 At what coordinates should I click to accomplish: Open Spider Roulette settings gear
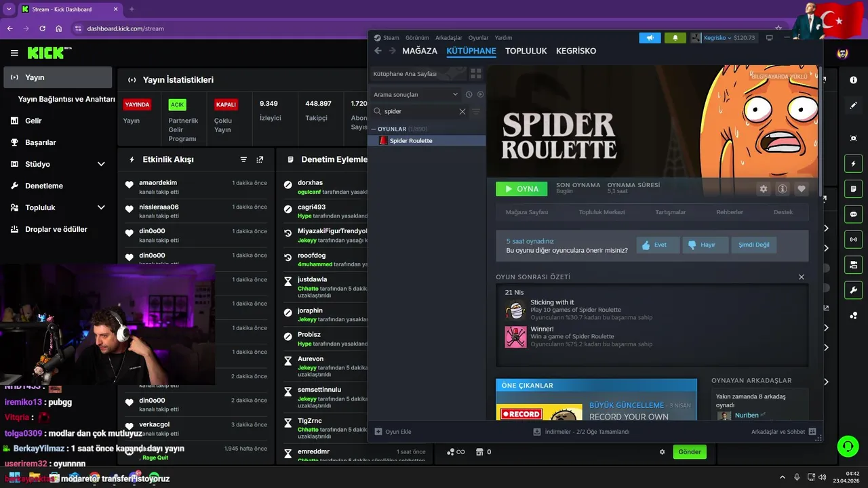[764, 189]
